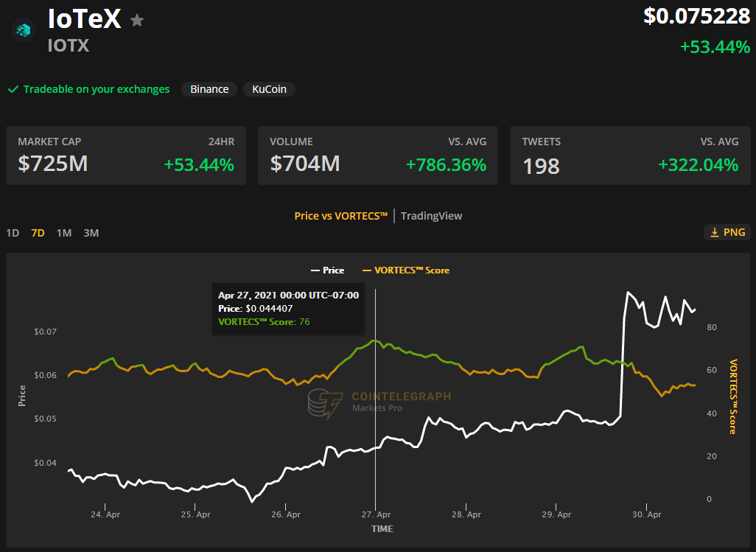Click the $0.05 price axis label
This screenshot has height=552, width=756.
(x=46, y=419)
